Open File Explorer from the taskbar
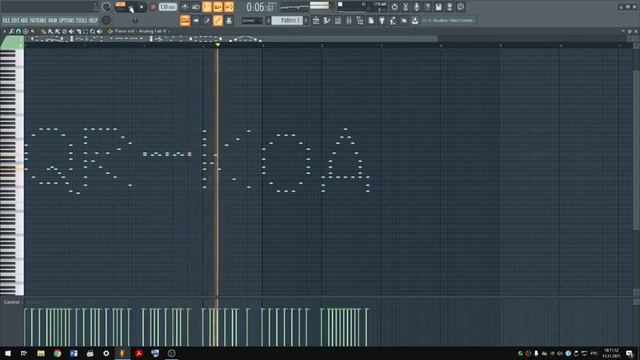The height and width of the screenshot is (360, 640). (41, 353)
